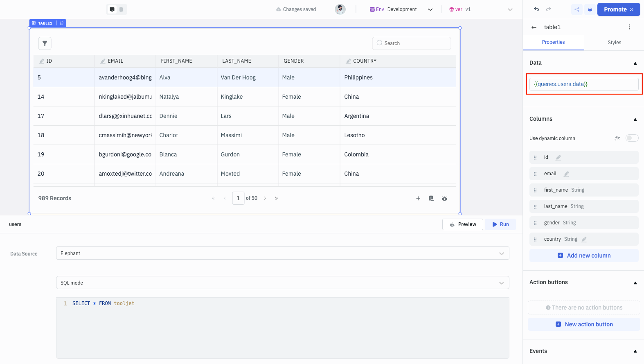
Task: Add a new row with plus icon
Action: [x=418, y=198]
